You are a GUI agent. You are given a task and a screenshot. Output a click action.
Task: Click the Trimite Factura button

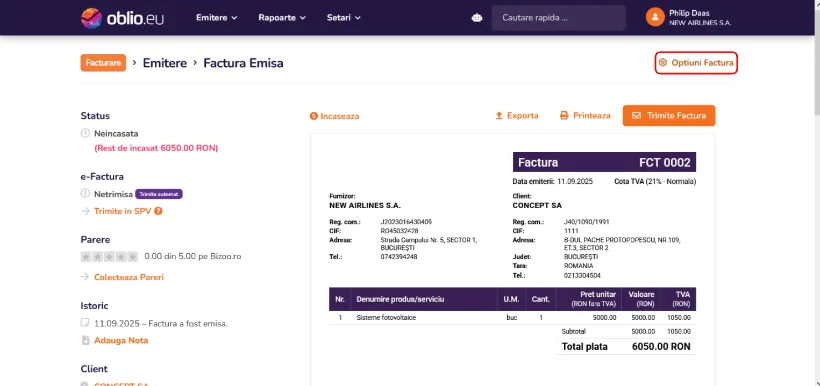[669, 116]
